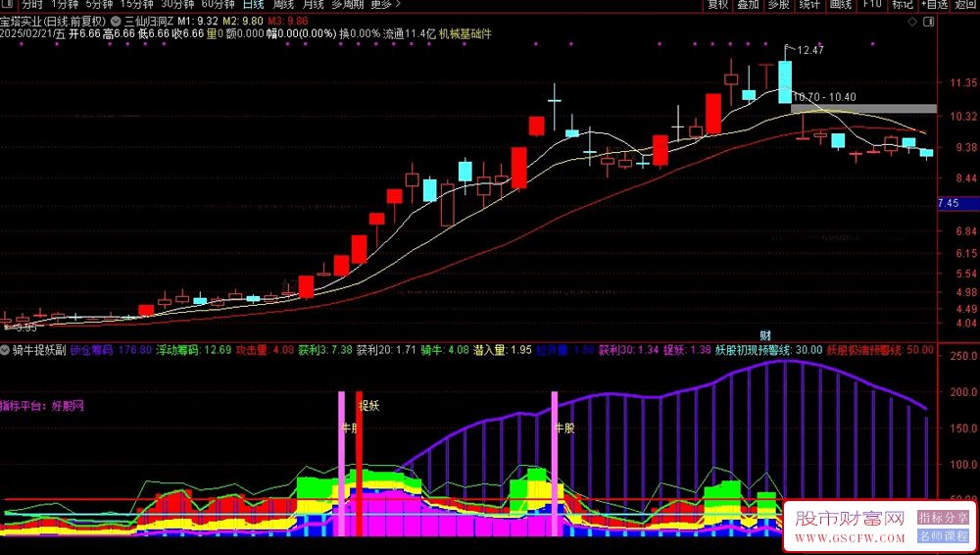Click the 三仙归洞Z indicator name
The width and height of the screenshot is (980, 555).
(149, 22)
